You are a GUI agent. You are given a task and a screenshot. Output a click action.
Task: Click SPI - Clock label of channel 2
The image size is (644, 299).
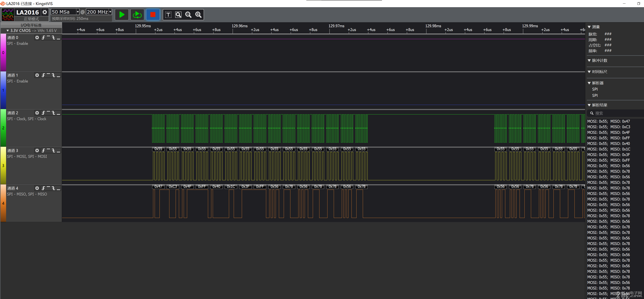coord(27,119)
